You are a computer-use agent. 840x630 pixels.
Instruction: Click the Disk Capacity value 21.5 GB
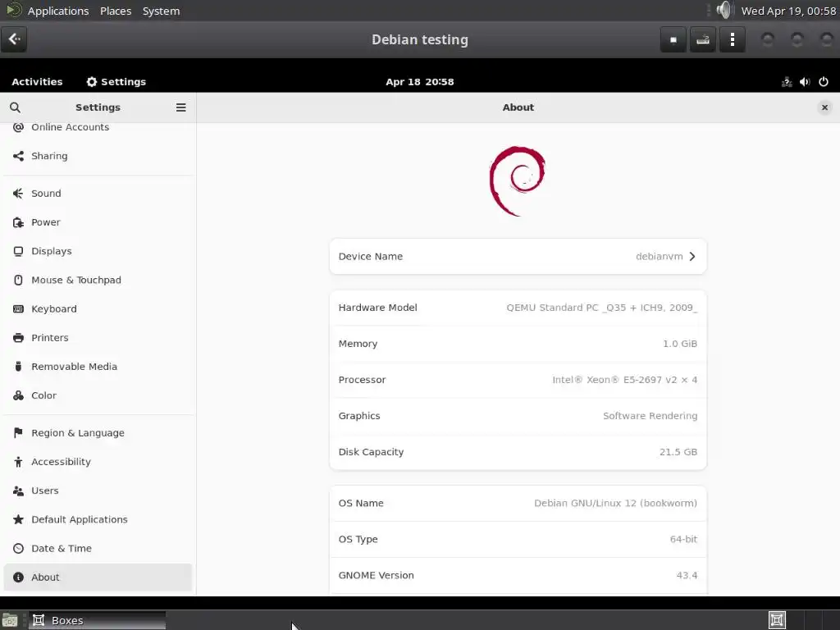[678, 452]
